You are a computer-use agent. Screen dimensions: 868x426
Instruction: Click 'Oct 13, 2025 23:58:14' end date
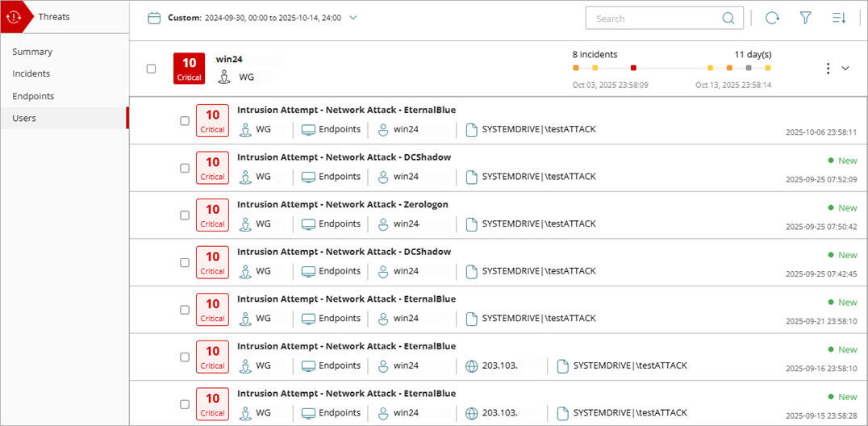733,86
